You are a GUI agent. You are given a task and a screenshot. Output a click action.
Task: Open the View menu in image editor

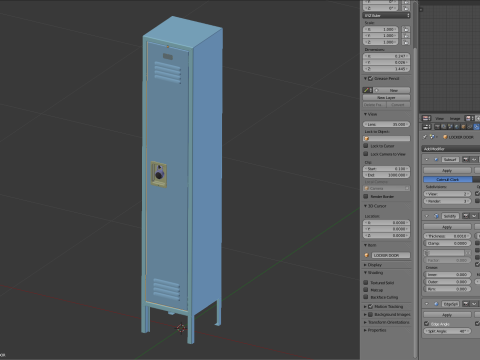click(x=440, y=118)
